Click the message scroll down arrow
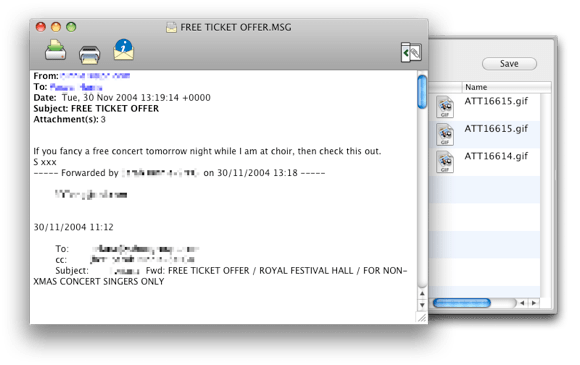The height and width of the screenshot is (365, 580). point(422,305)
